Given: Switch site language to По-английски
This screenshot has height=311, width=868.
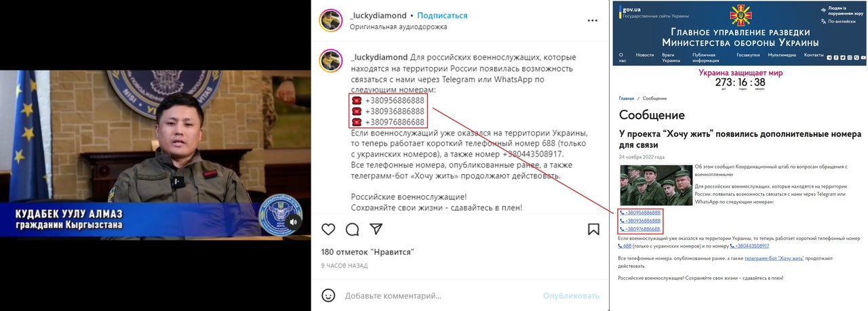Looking at the screenshot, I should [840, 22].
